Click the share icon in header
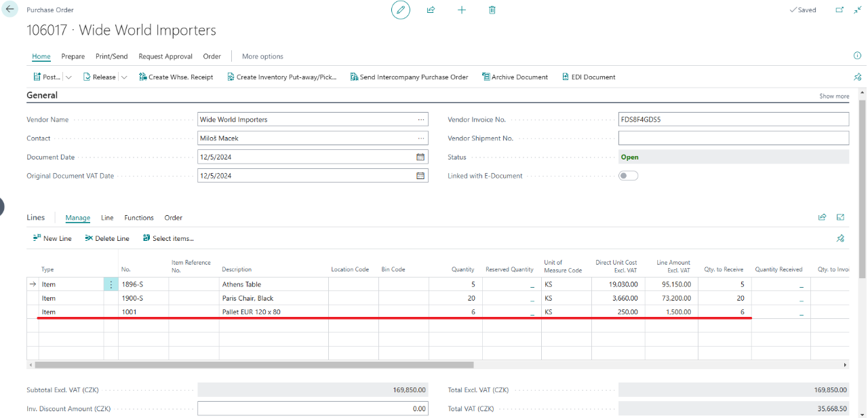 431,10
